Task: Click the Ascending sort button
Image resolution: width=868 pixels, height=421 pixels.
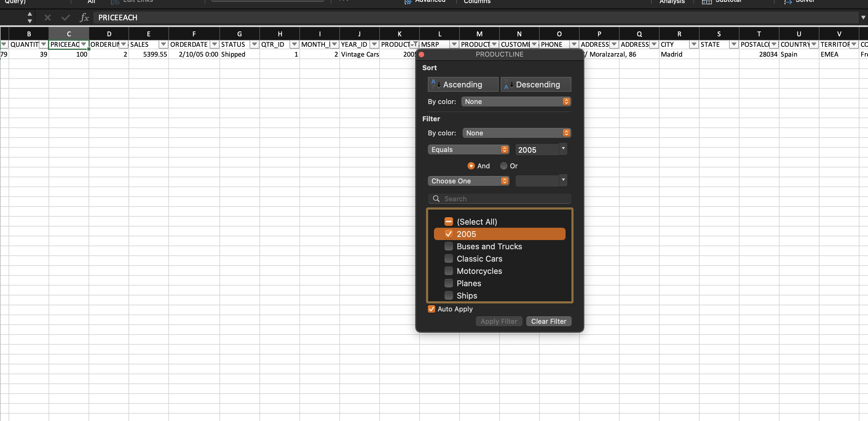Action: click(463, 84)
